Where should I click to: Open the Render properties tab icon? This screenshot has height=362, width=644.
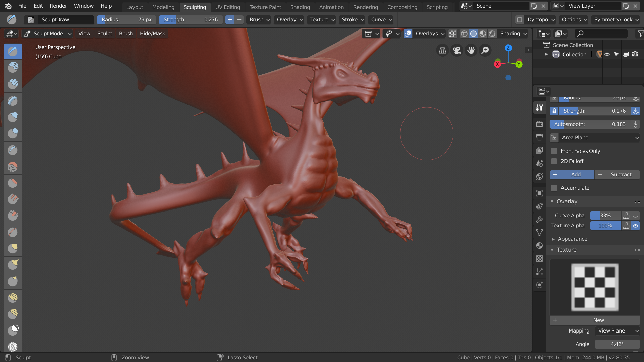[539, 124]
